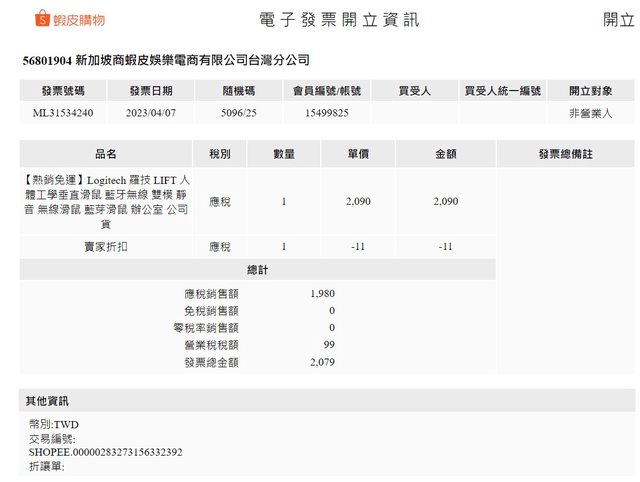Click the 品名 column header
The width and height of the screenshot is (640, 482).
106,154
